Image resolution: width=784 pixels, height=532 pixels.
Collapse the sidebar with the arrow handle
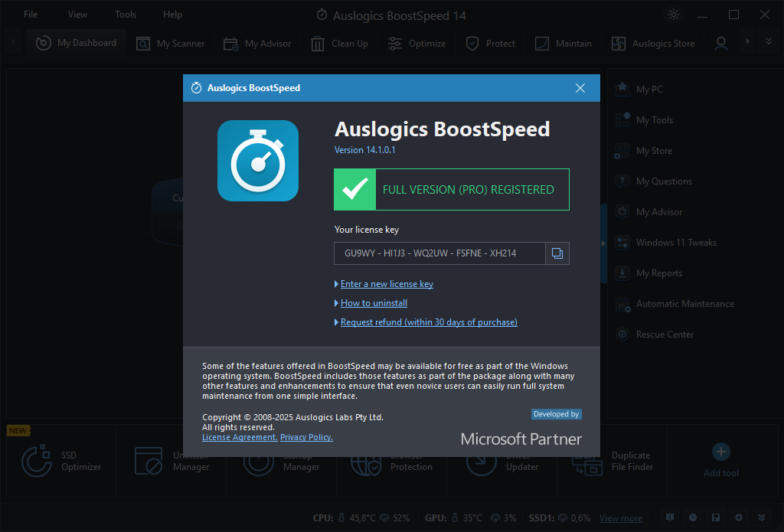(603, 243)
